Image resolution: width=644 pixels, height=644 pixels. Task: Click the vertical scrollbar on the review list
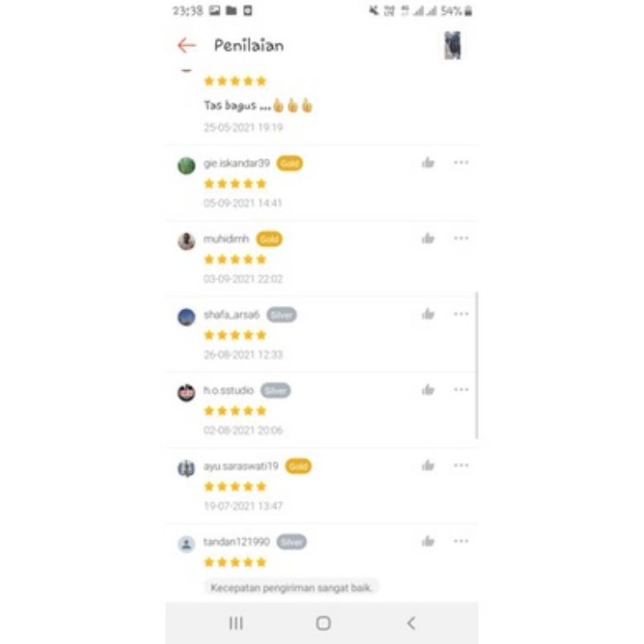[x=477, y=365]
